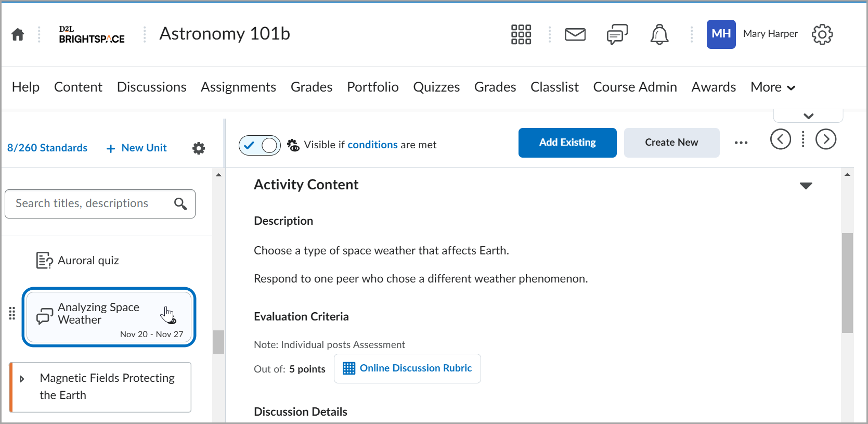
Task: Go to next activity arrow
Action: (x=825, y=139)
